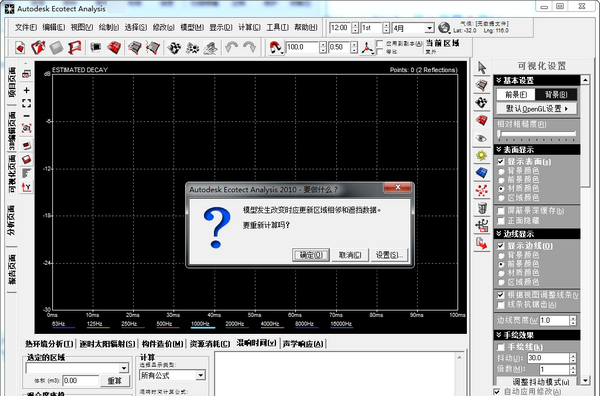Viewport: 600px width, 411px height.
Task: Click the sun settings icon in right strip
Action: [x=482, y=155]
